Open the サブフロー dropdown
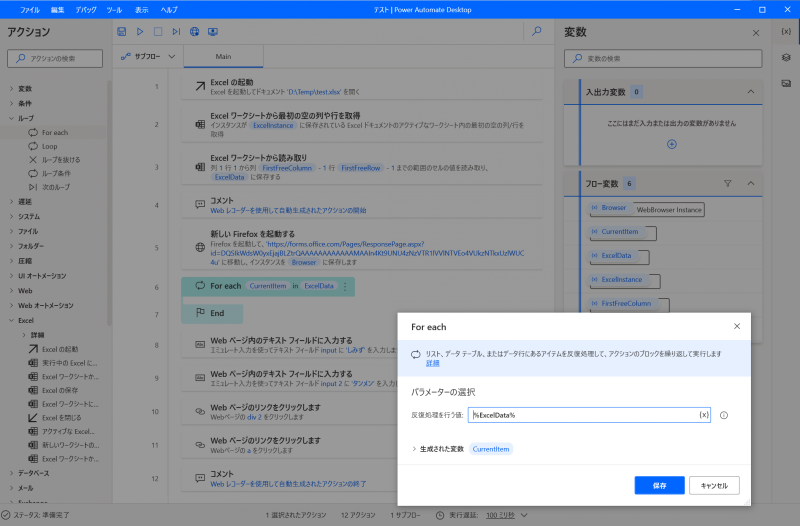800x526 pixels. pyautogui.click(x=148, y=57)
